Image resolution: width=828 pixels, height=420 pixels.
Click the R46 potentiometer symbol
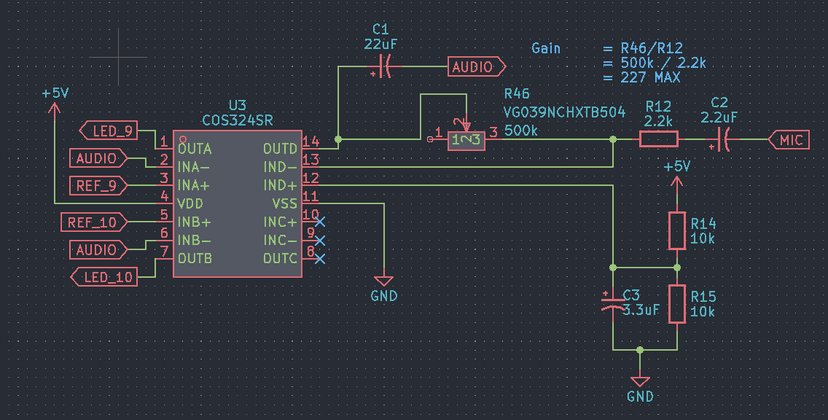click(466, 139)
